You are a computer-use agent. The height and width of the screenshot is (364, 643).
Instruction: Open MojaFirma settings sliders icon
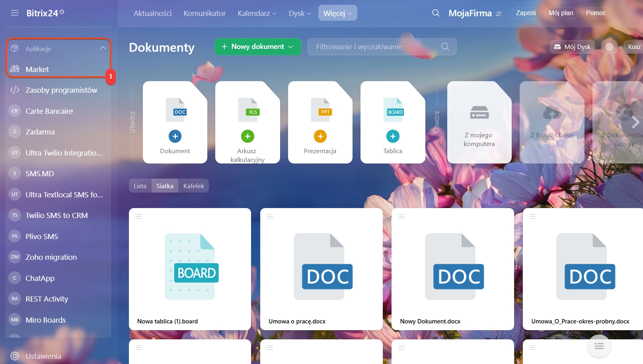499,14
